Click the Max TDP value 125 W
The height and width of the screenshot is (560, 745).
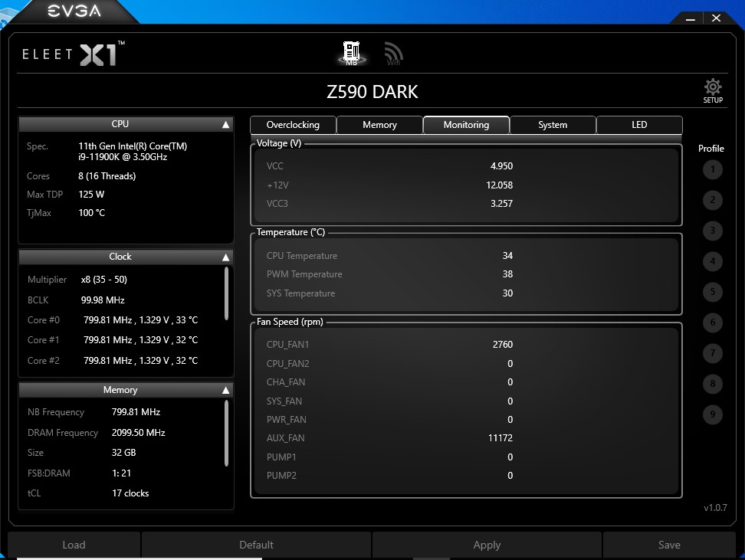[x=91, y=195]
